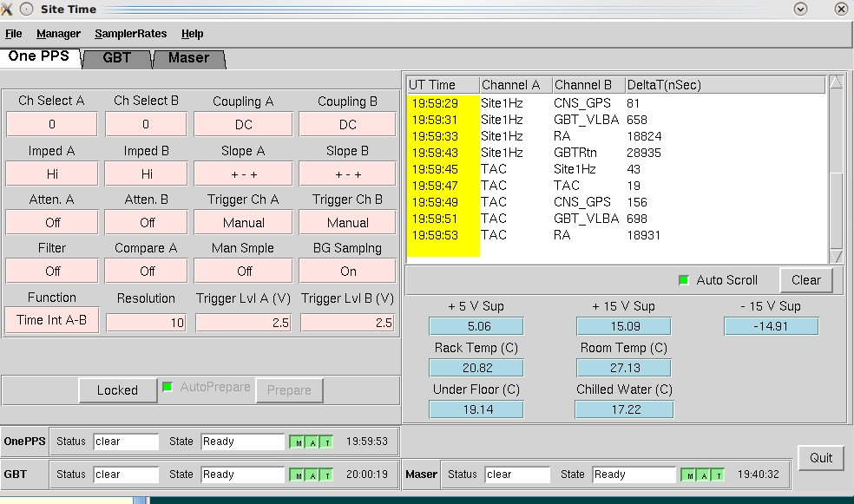Toggle the BG Sampling On button

click(347, 271)
